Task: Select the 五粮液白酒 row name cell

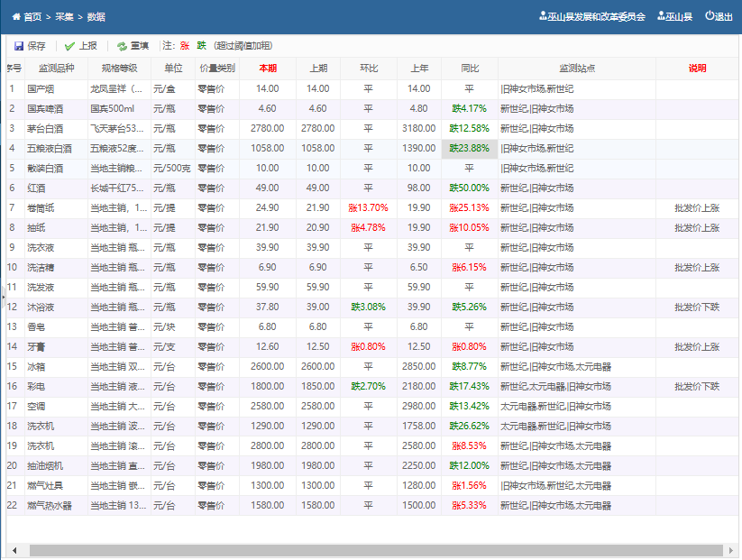Action: pyautogui.click(x=56, y=149)
